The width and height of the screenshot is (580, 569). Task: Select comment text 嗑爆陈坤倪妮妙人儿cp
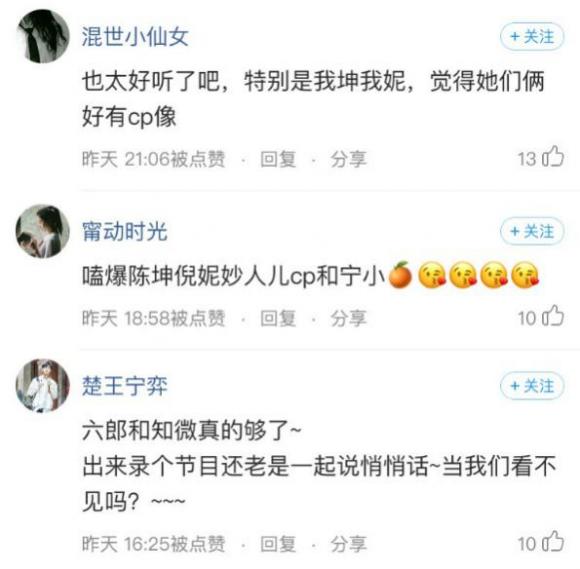pos(198,276)
